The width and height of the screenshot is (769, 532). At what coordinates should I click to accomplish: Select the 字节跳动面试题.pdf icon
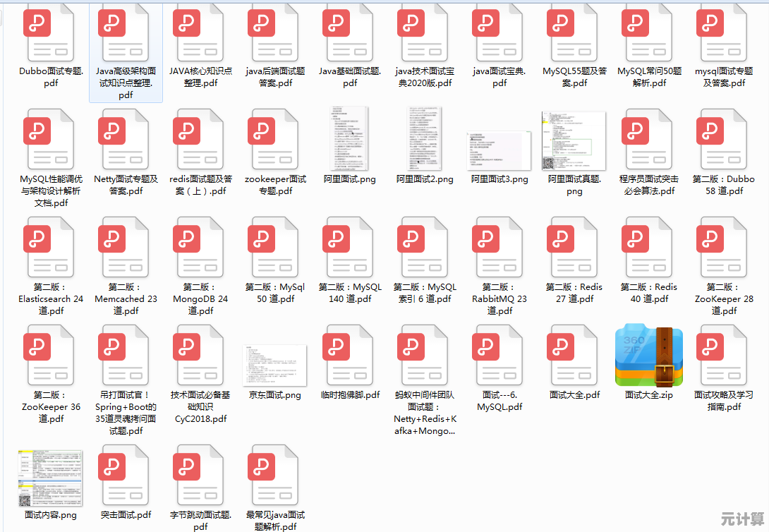point(200,476)
